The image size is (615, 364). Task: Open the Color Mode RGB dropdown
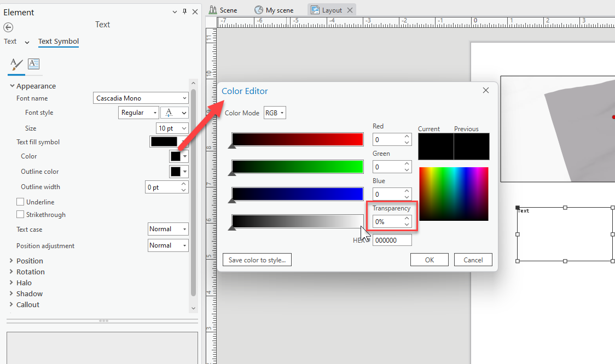pyautogui.click(x=274, y=113)
